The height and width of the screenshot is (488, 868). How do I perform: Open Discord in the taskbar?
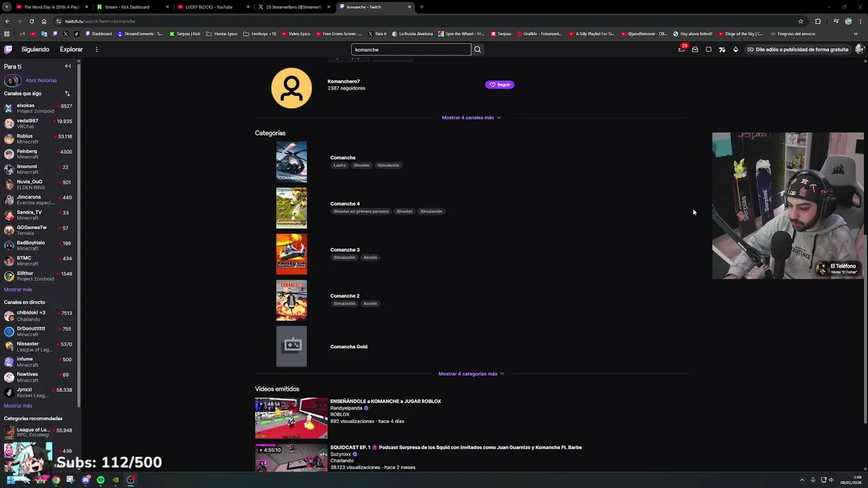tap(85, 480)
